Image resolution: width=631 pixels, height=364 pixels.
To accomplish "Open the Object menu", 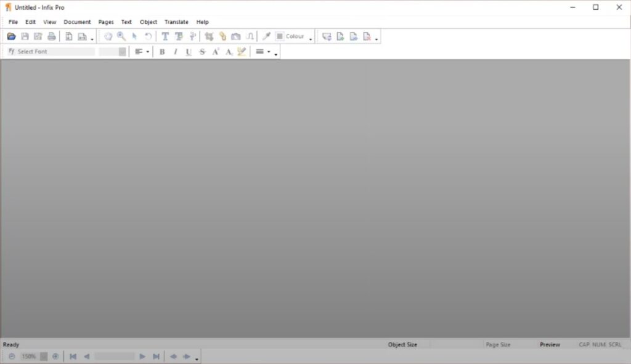I will [149, 22].
